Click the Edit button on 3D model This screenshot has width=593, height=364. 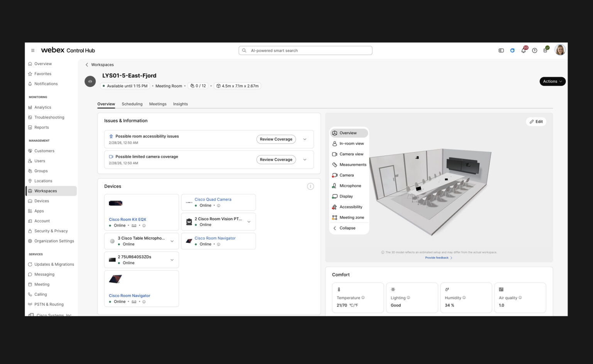[536, 122]
